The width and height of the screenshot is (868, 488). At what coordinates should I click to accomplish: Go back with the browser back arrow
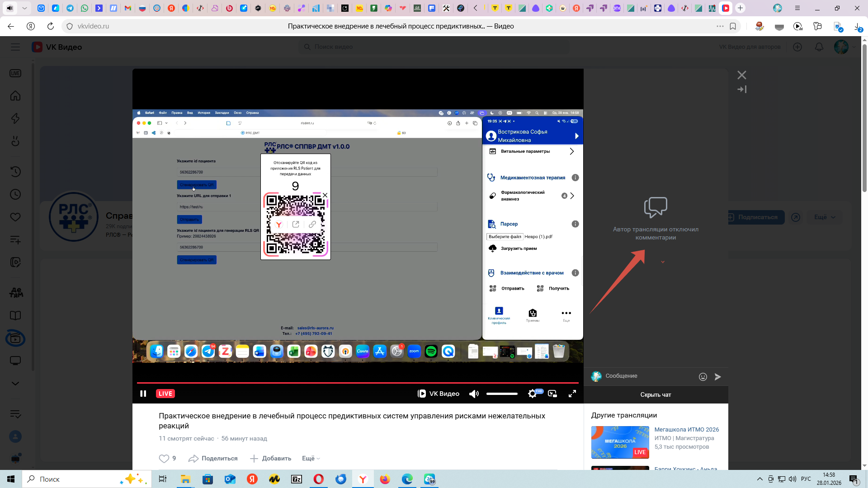pyautogui.click(x=11, y=26)
